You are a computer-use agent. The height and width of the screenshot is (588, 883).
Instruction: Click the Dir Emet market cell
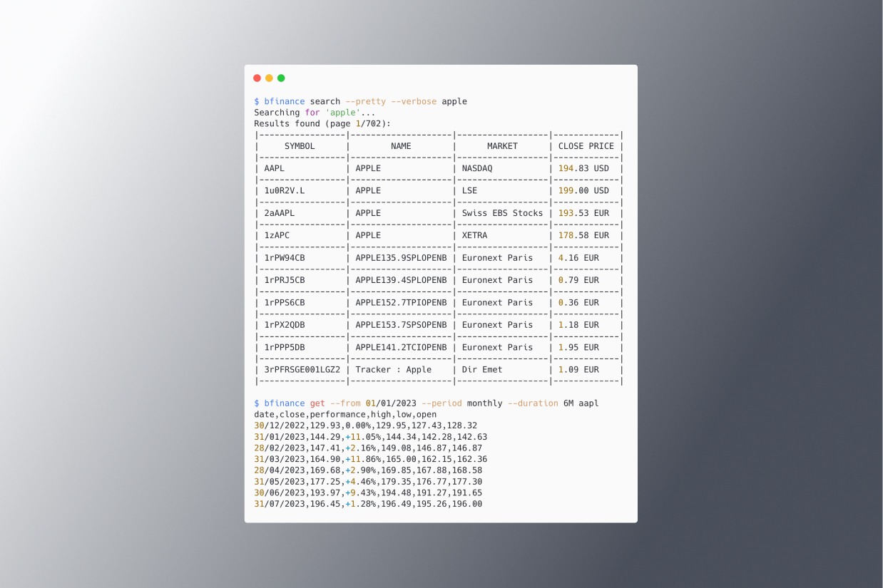tap(482, 370)
